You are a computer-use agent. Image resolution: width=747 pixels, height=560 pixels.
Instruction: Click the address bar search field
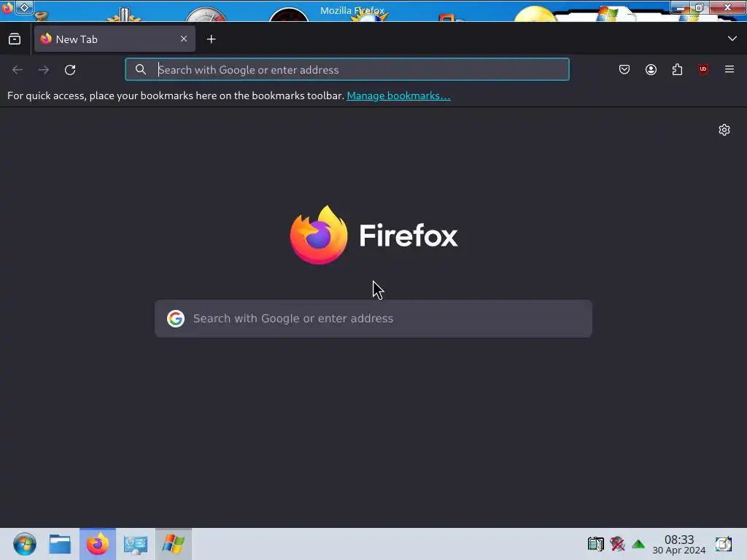point(347,69)
